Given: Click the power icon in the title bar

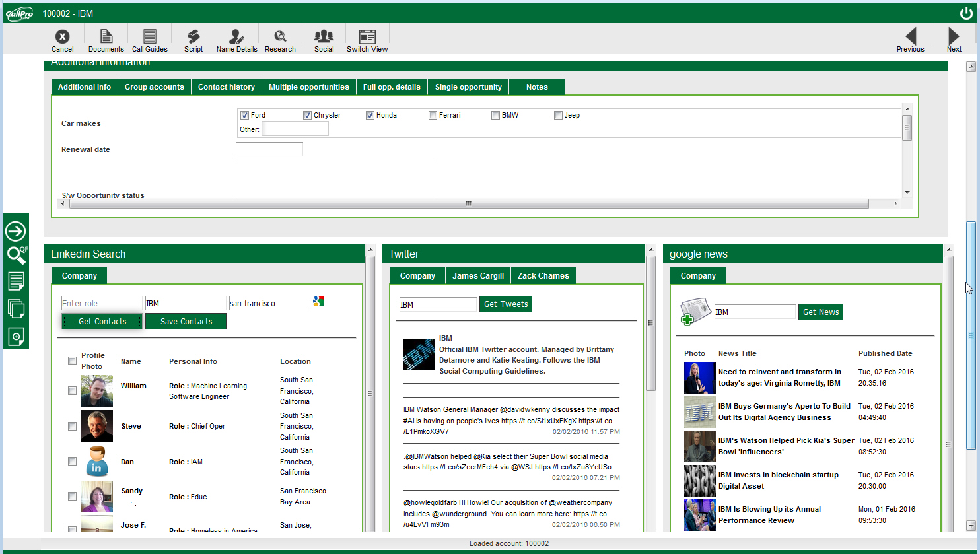Looking at the screenshot, I should point(966,13).
